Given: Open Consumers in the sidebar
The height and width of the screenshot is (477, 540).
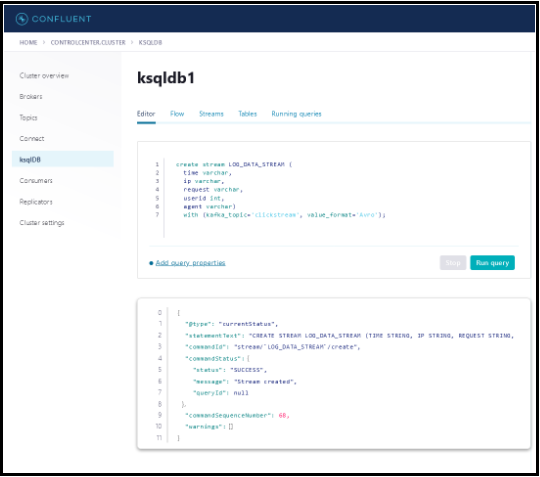Looking at the screenshot, I should [36, 180].
